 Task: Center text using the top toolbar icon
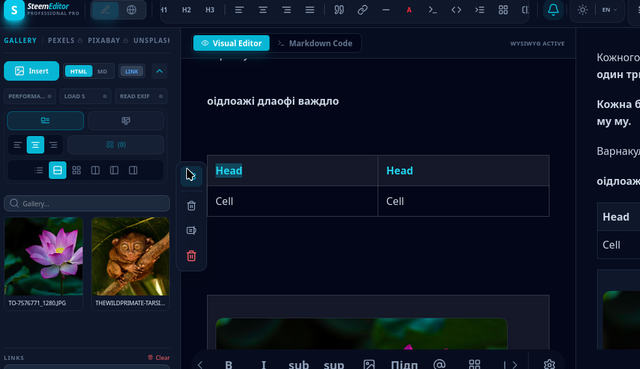coord(263,10)
